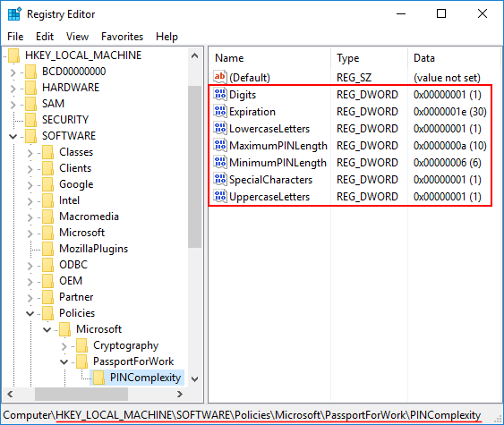This screenshot has width=504, height=425.
Task: Expand the HARDWARE key
Action: click(13, 88)
